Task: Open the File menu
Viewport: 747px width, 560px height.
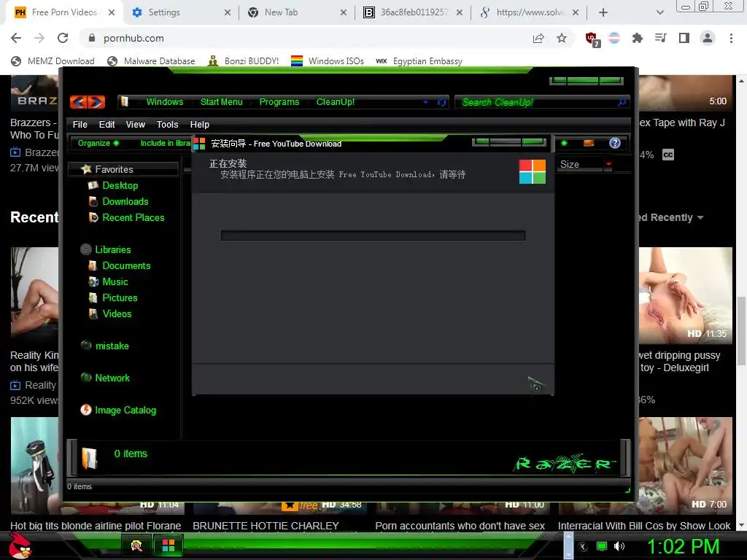Action: click(x=80, y=124)
